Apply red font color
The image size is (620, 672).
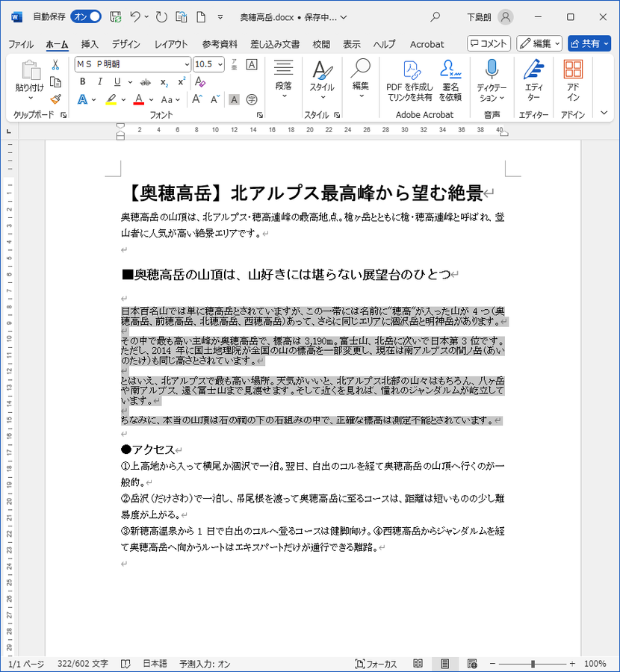[138, 100]
